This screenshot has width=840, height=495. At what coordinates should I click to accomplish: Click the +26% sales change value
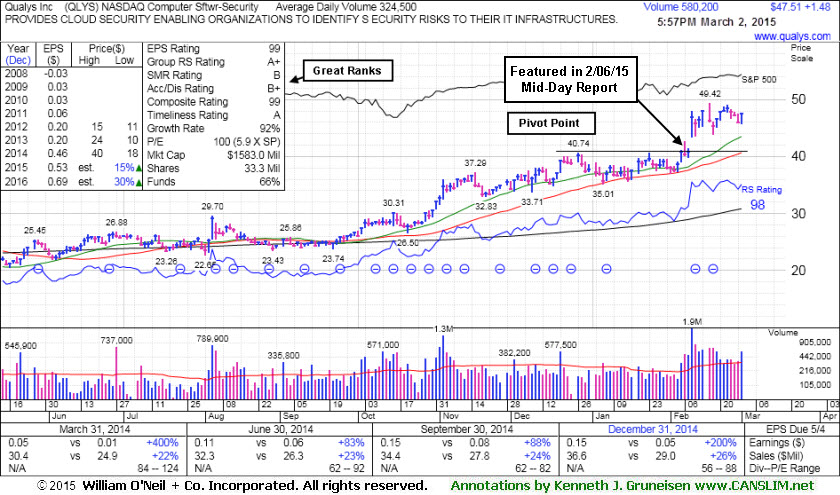click(x=724, y=456)
